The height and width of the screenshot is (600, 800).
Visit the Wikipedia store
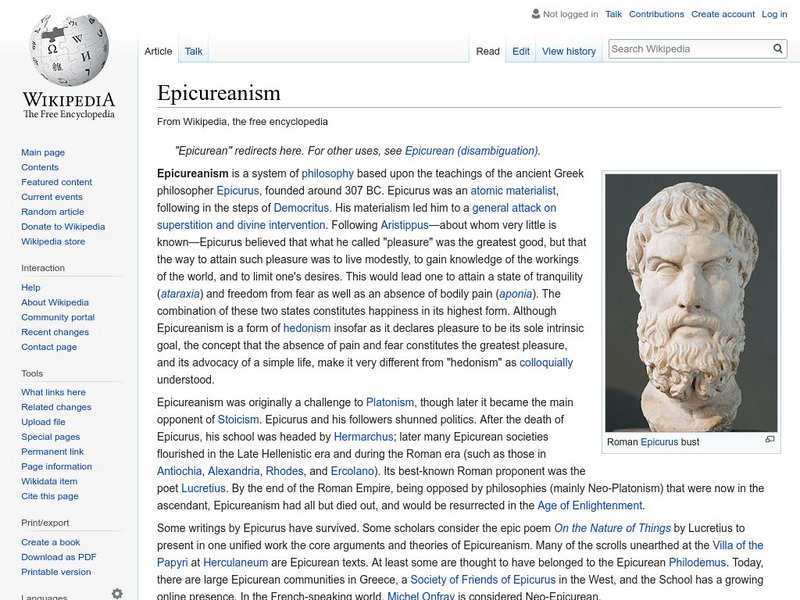click(x=53, y=241)
